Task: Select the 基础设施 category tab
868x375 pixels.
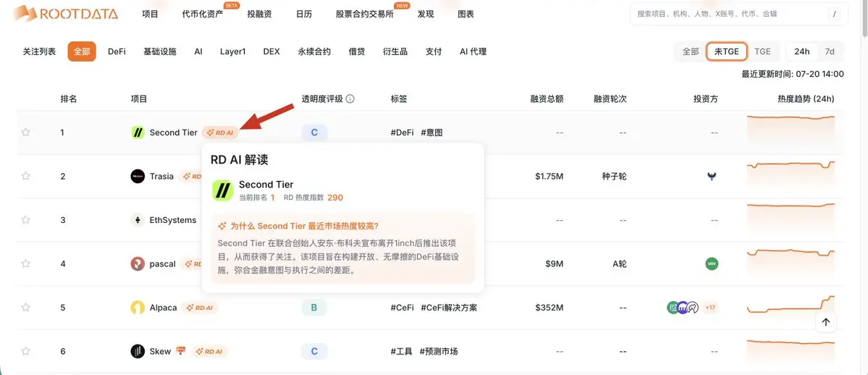Action: (160, 51)
